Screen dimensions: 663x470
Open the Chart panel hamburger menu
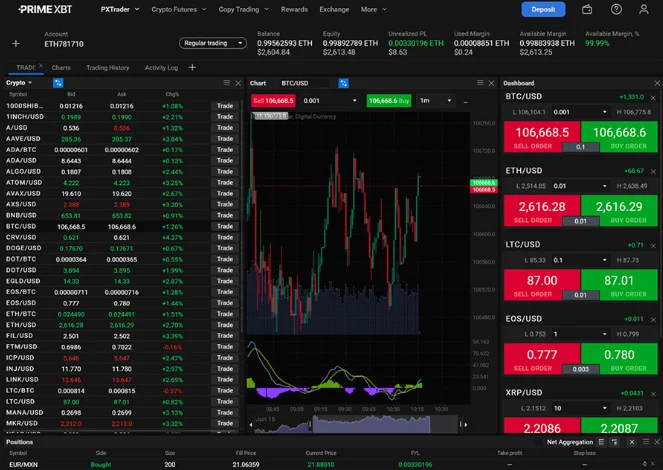click(x=478, y=83)
